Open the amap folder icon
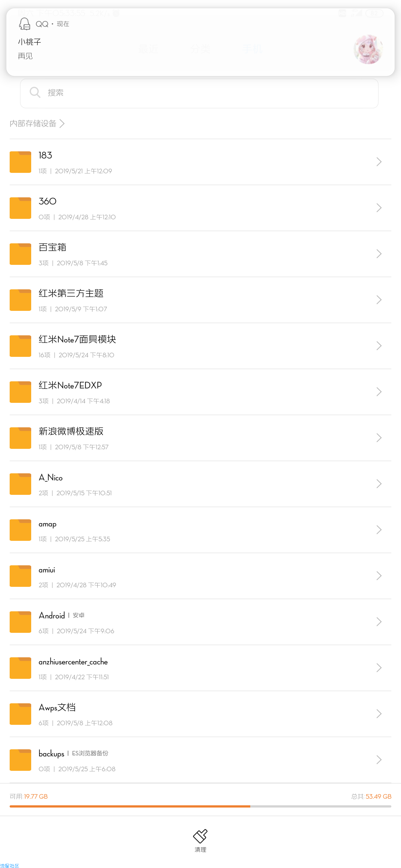Viewport: 401px width, 868px height. point(20,530)
